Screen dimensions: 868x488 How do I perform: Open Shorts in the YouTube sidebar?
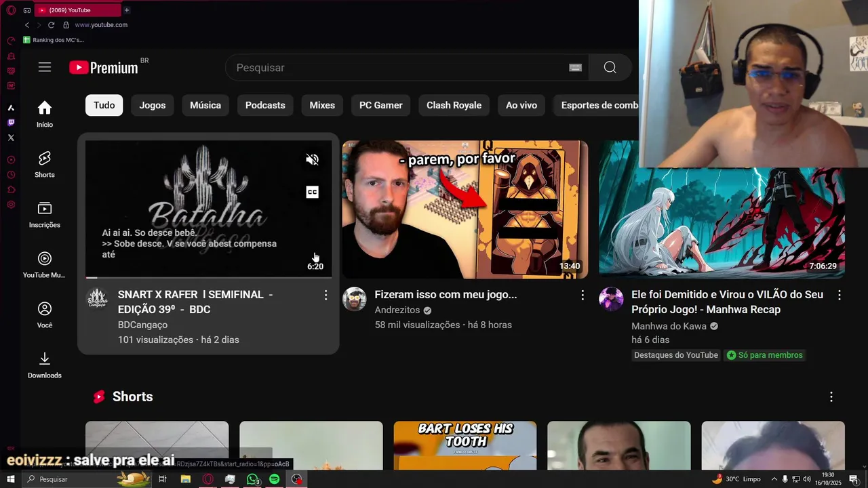[x=45, y=164]
